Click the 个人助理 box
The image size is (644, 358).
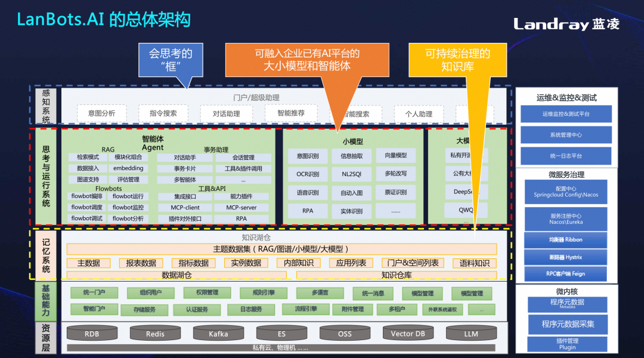pos(419,113)
